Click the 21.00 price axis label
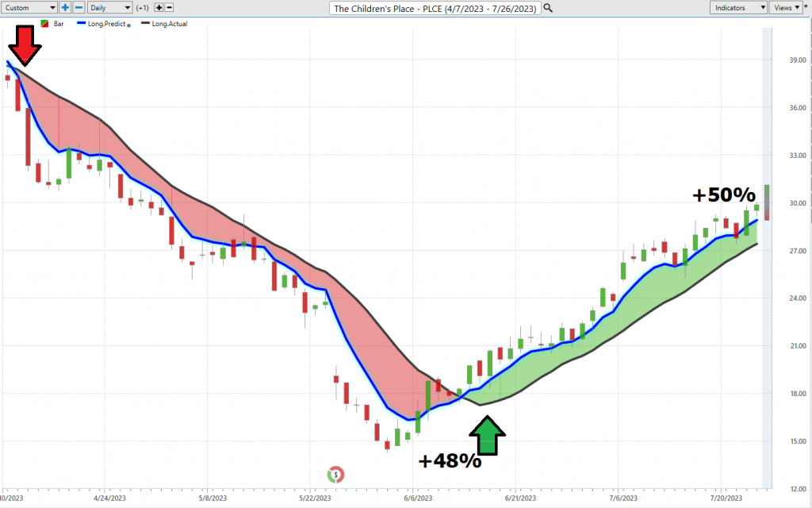The image size is (812, 508). [x=798, y=346]
